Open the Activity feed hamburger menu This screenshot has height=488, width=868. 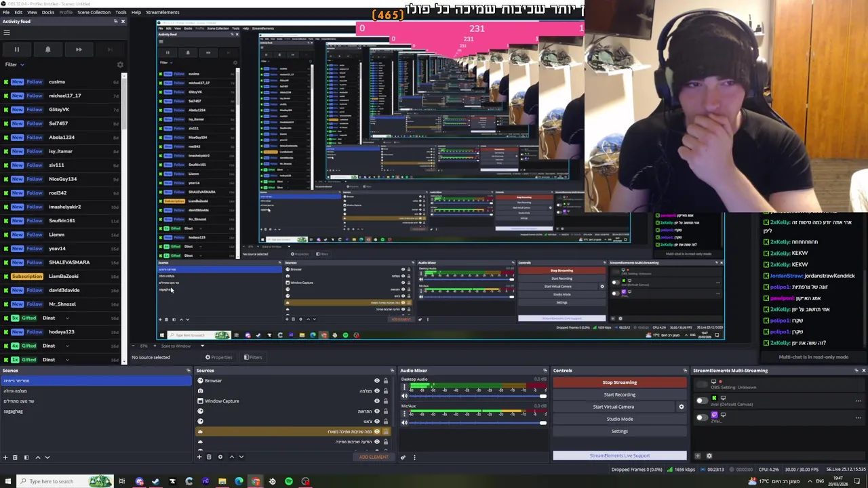pyautogui.click(x=7, y=33)
